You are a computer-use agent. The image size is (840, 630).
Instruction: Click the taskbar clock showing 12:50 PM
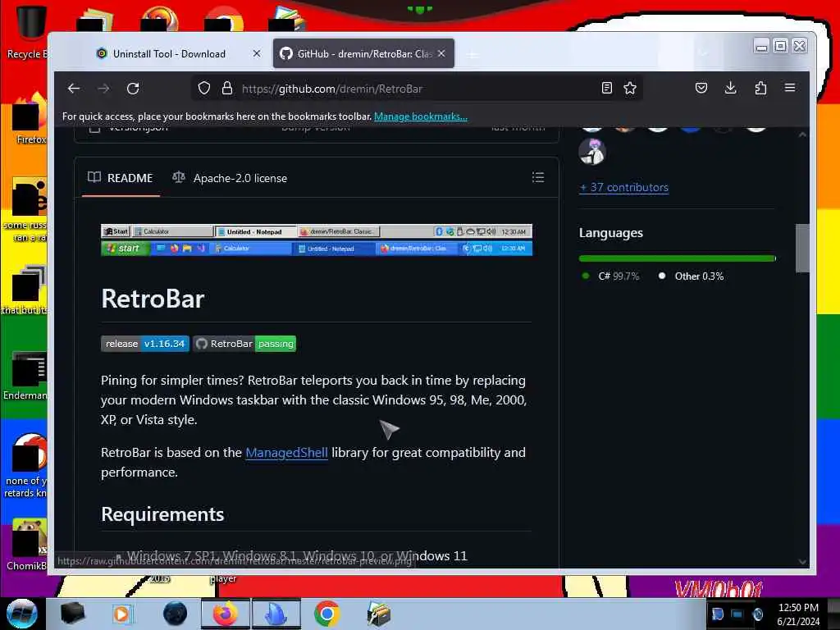pos(798,614)
